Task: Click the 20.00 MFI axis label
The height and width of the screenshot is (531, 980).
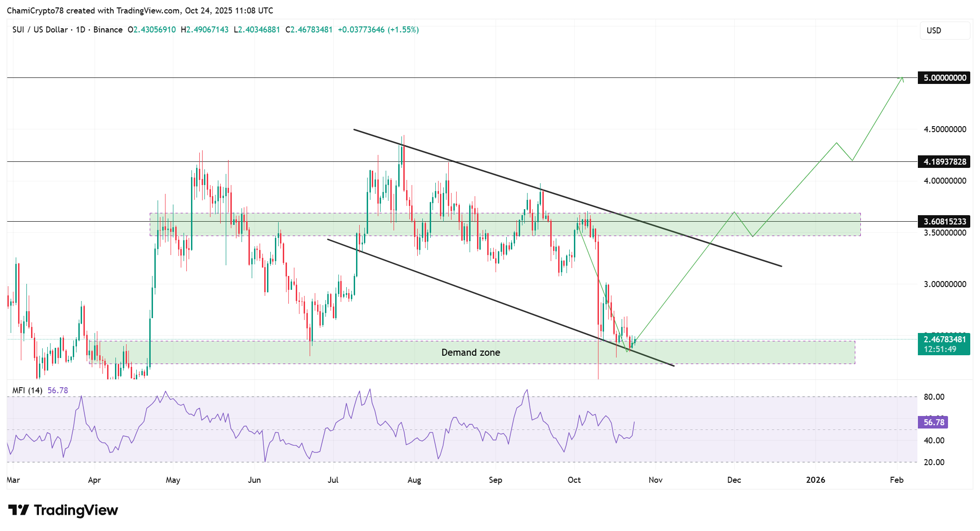Action: (x=934, y=462)
